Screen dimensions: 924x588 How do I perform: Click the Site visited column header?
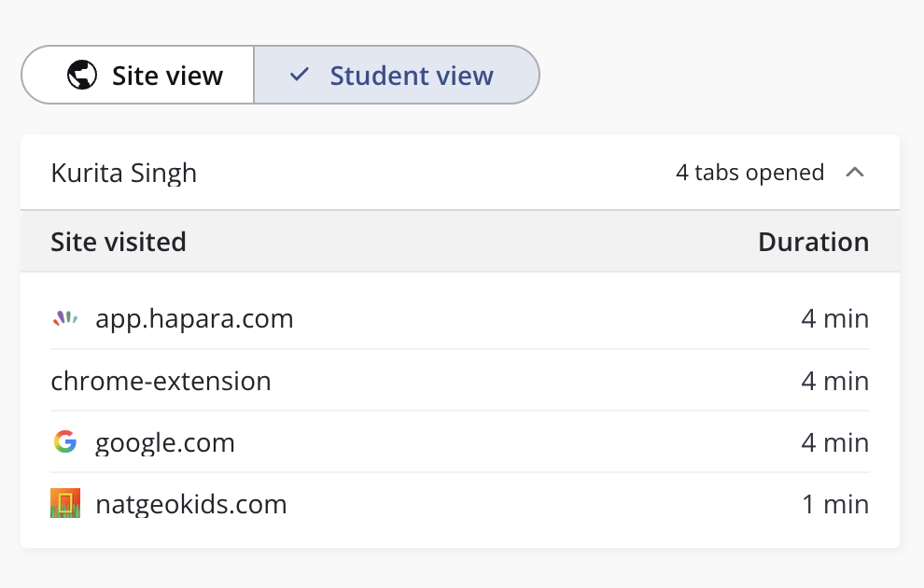tap(119, 242)
